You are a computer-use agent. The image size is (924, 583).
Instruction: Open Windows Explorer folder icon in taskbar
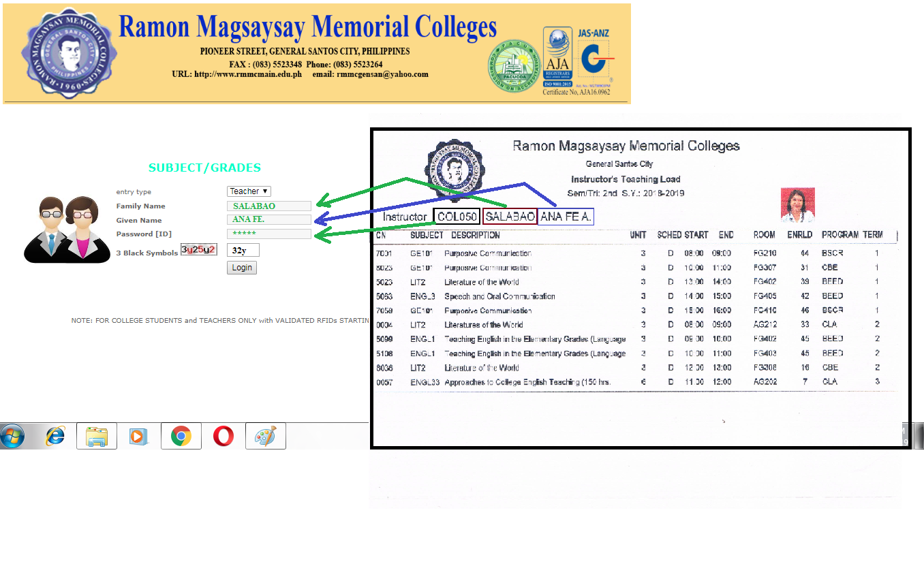(97, 436)
